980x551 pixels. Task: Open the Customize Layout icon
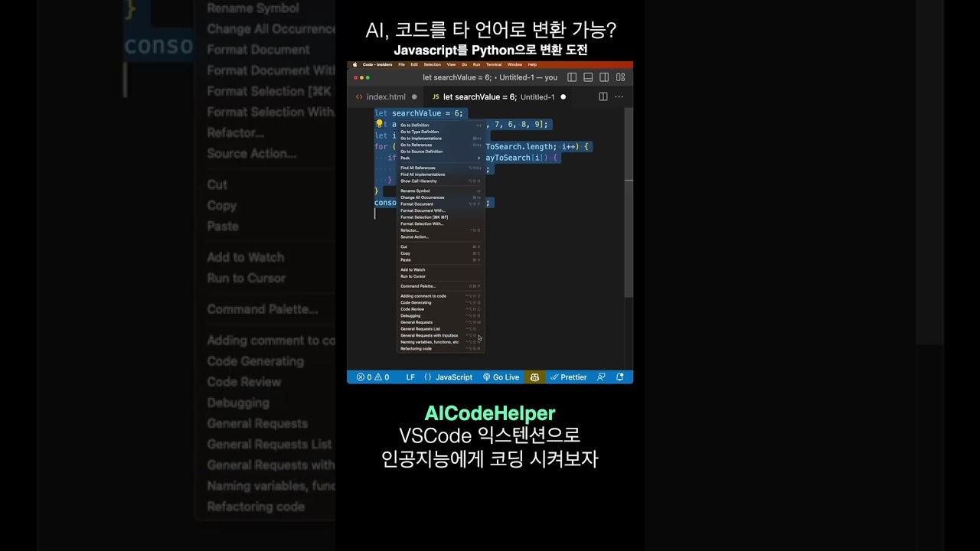[x=620, y=77]
